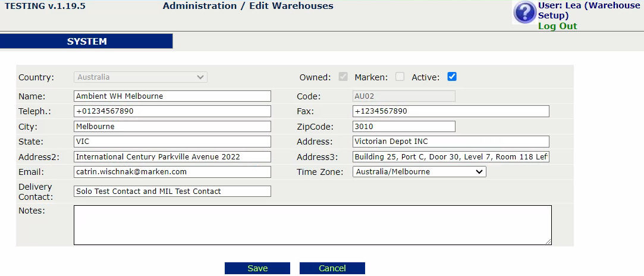Image resolution: width=644 pixels, height=276 pixels.
Task: Toggle the Active checkbox
Action: click(452, 77)
